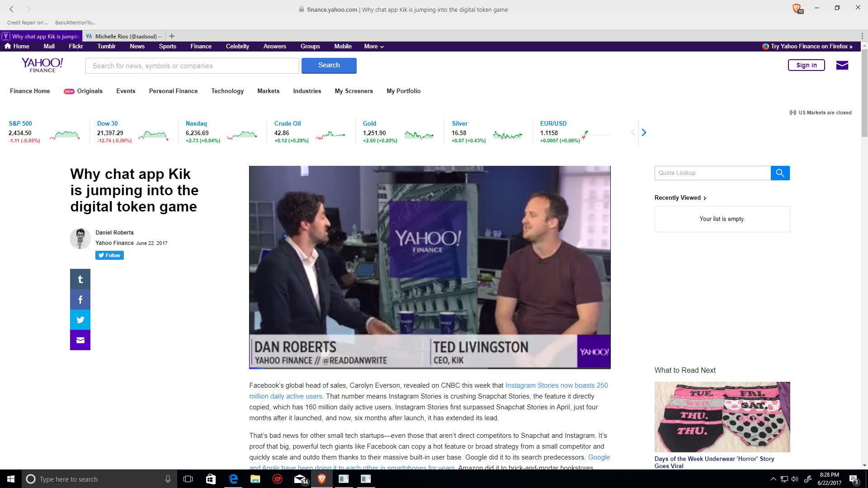This screenshot has width=868, height=488.
Task: Open Mail app on the taskbar
Action: click(300, 479)
